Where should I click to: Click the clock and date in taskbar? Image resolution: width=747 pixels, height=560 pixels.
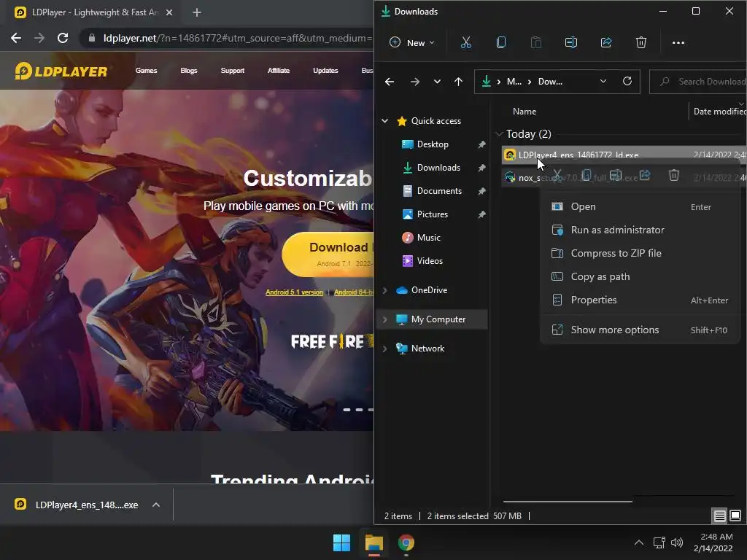[713, 542]
